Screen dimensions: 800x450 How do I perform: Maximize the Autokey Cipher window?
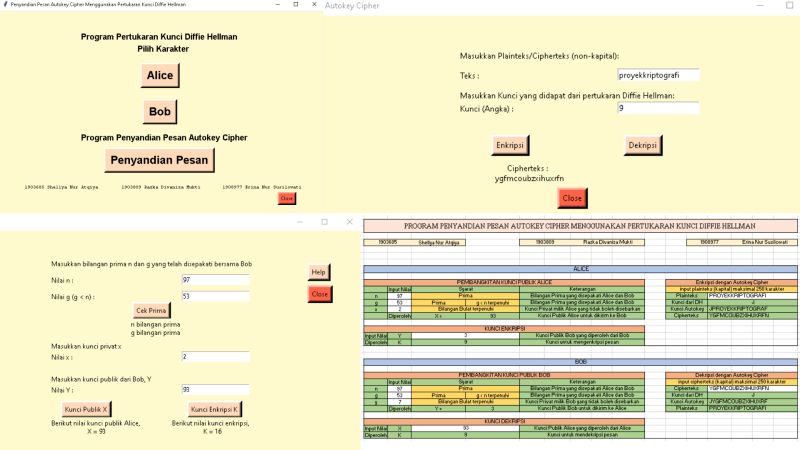point(790,6)
